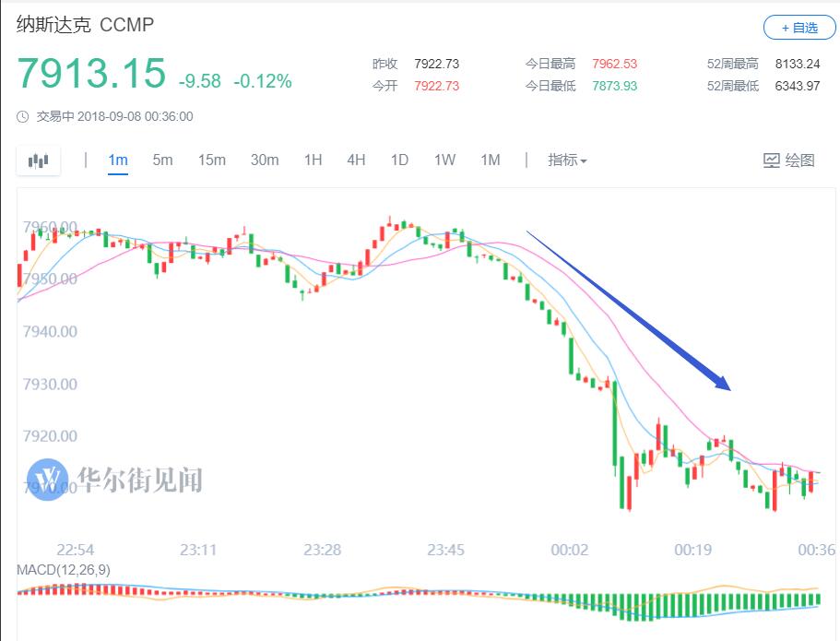Viewport: 840px width, 641px height.
Task: Switch chart to 4H interval
Action: click(x=356, y=160)
